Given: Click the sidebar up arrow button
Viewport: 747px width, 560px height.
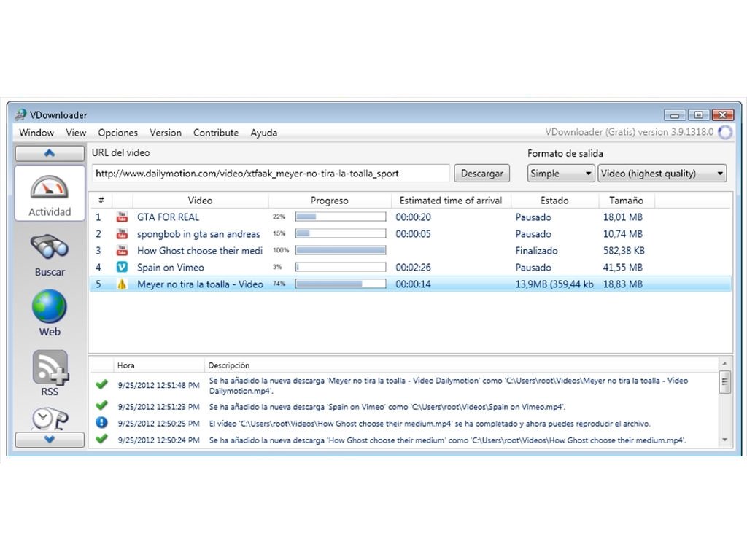Looking at the screenshot, I should [x=50, y=153].
